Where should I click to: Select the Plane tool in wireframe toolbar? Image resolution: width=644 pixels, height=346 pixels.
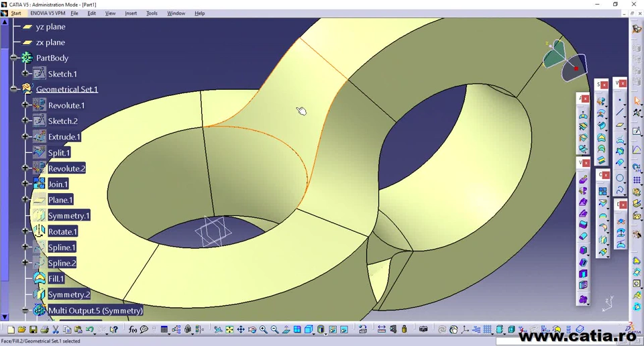[x=620, y=125]
